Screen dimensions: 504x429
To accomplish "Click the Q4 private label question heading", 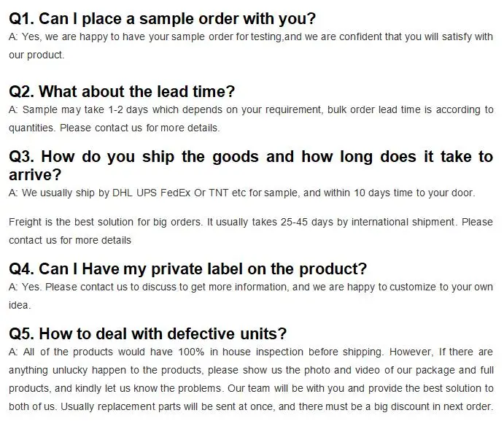I will [187, 268].
